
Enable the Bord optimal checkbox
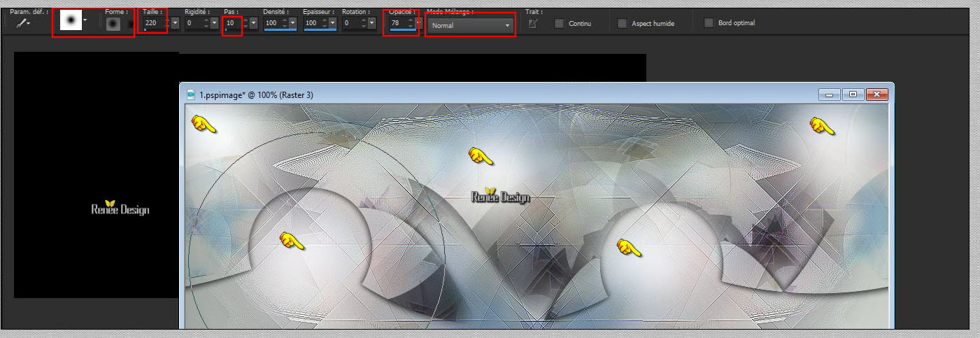click(709, 23)
